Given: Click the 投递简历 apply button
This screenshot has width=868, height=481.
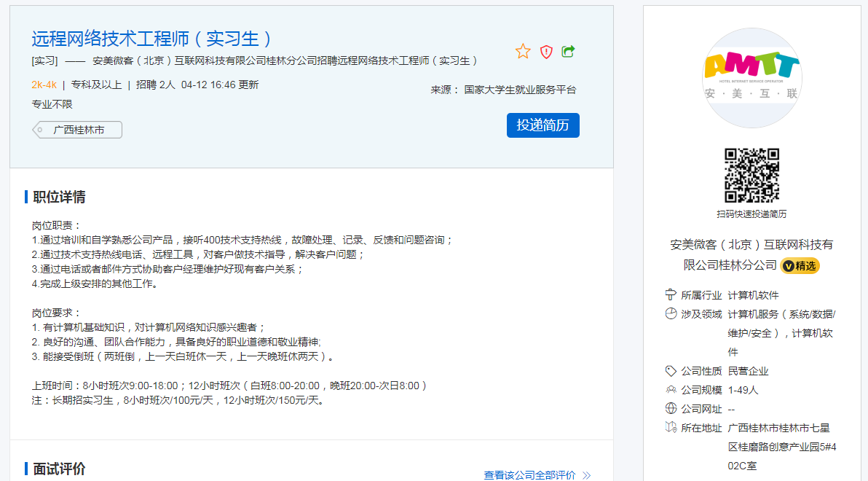Looking at the screenshot, I should [542, 125].
